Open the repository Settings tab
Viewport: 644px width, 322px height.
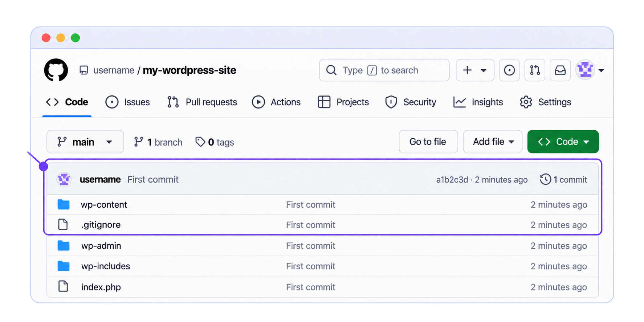(545, 102)
